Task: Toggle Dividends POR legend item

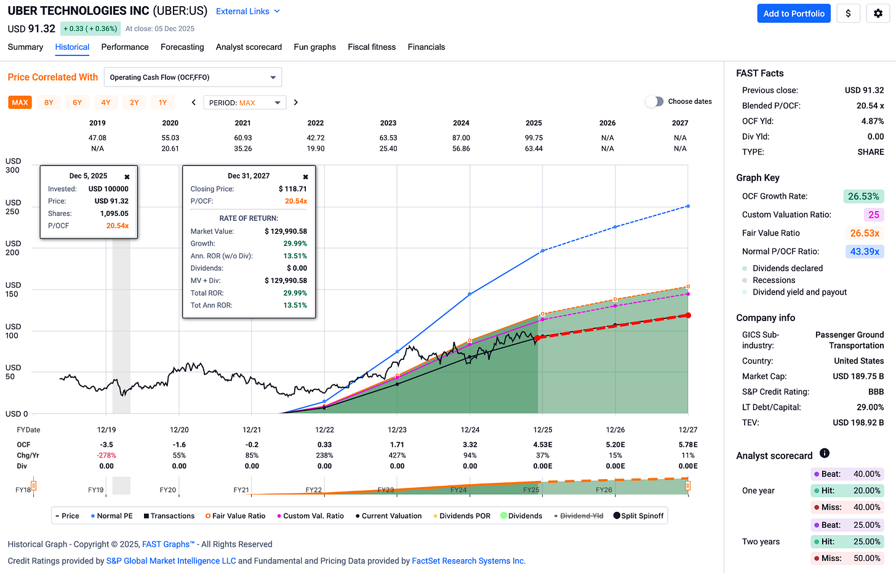Action: point(462,516)
